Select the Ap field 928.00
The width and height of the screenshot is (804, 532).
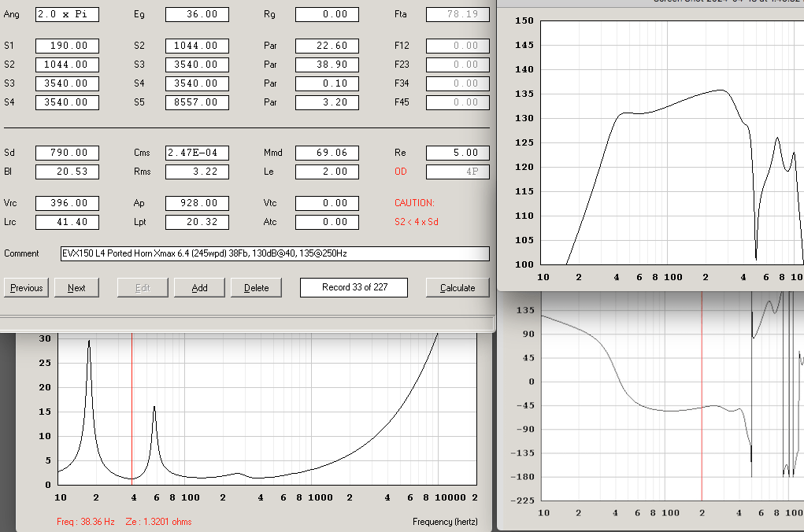coord(197,204)
